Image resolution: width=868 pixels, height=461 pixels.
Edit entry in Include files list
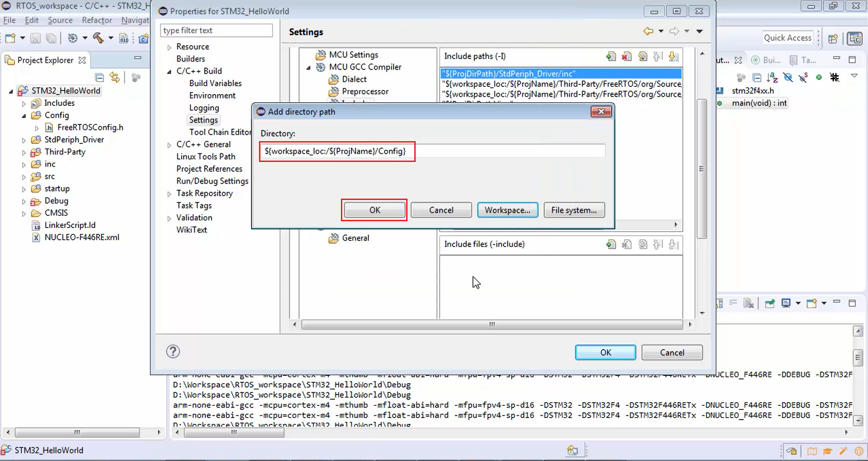[x=643, y=245]
